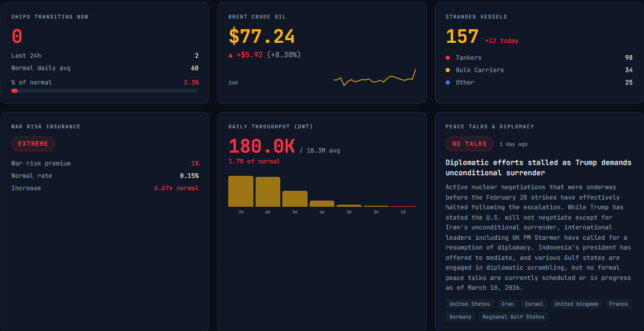Click the Brent crude 24H sparkline chart

[375, 77]
